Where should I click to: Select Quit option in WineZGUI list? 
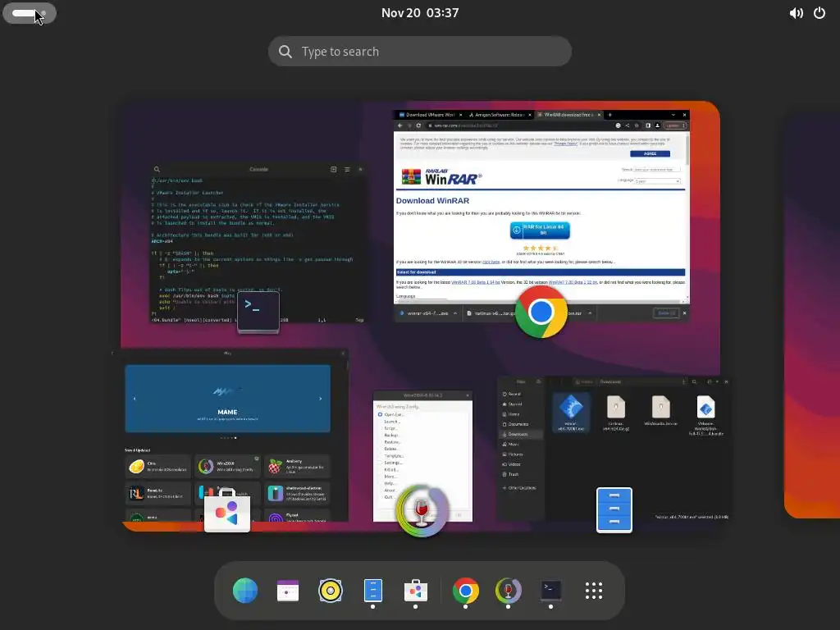pos(388,497)
